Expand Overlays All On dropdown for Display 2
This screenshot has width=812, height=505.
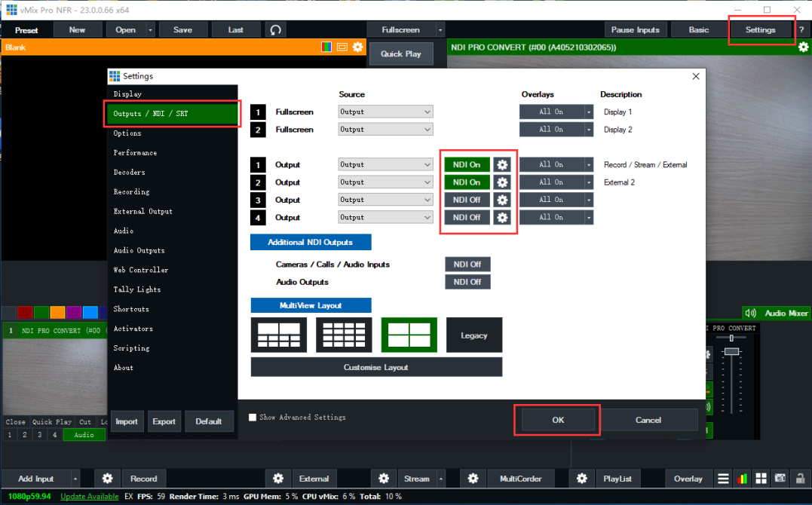pos(589,130)
